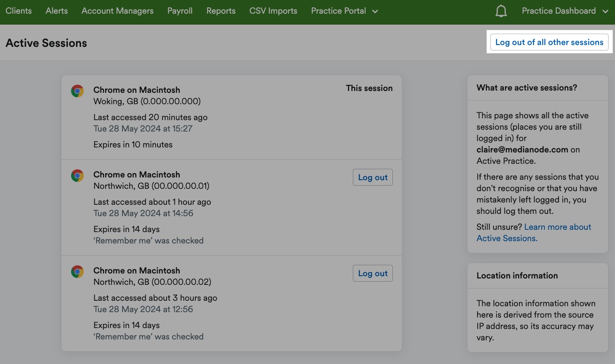Open the Learn more about Active Sessions link
This screenshot has height=364, width=615.
tap(534, 233)
